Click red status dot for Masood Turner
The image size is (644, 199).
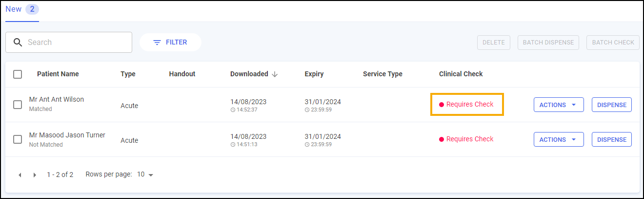442,139
